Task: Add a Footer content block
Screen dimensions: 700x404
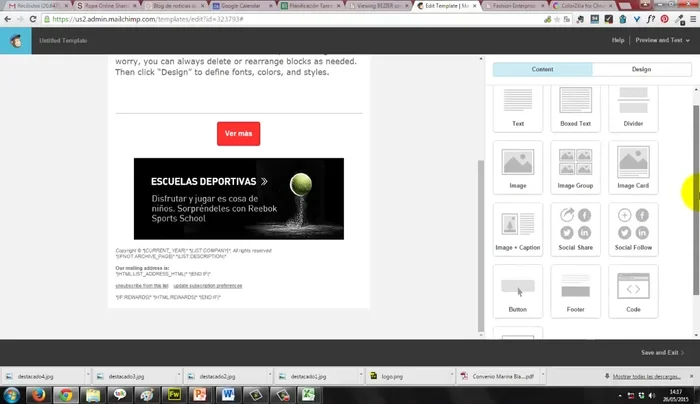Action: coord(575,292)
